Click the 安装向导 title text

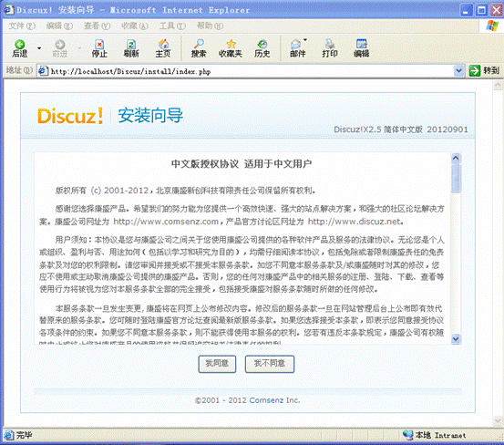[x=150, y=116]
